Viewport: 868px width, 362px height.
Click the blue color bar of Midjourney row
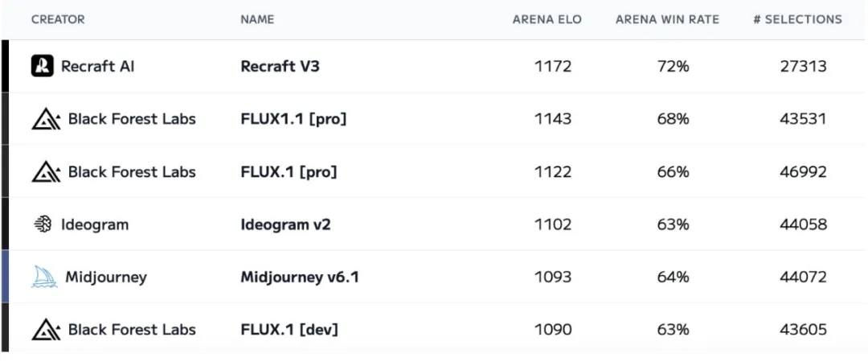5,277
